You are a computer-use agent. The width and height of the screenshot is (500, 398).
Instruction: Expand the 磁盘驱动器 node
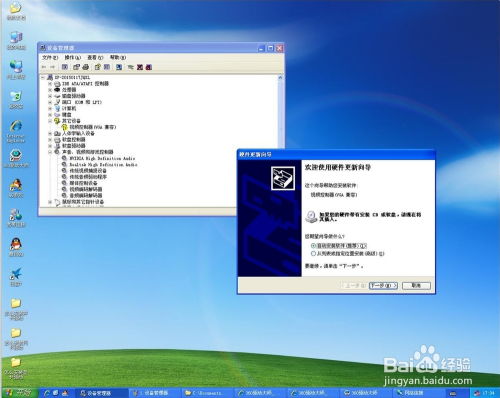tap(50, 96)
